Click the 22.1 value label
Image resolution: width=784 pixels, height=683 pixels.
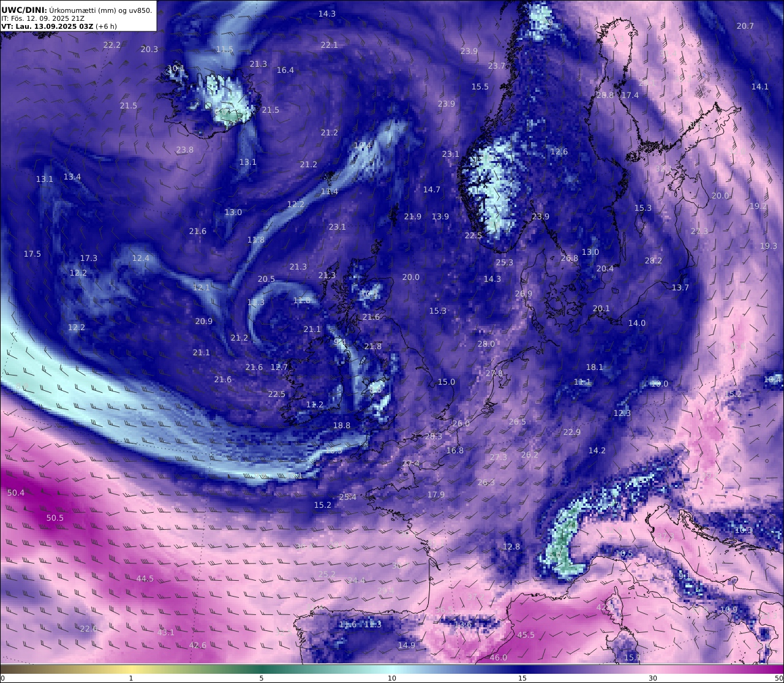329,45
